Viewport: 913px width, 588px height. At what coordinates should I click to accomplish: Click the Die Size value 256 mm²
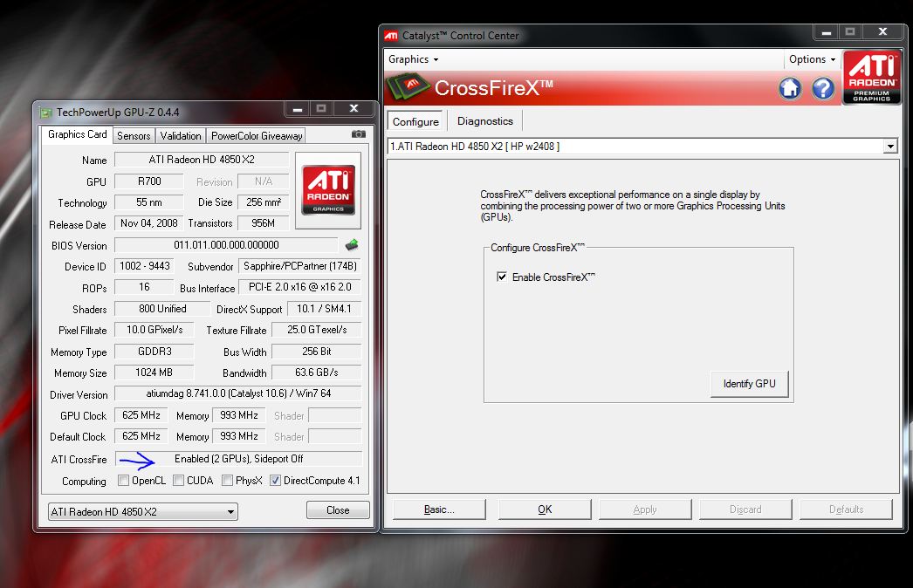coord(264,202)
